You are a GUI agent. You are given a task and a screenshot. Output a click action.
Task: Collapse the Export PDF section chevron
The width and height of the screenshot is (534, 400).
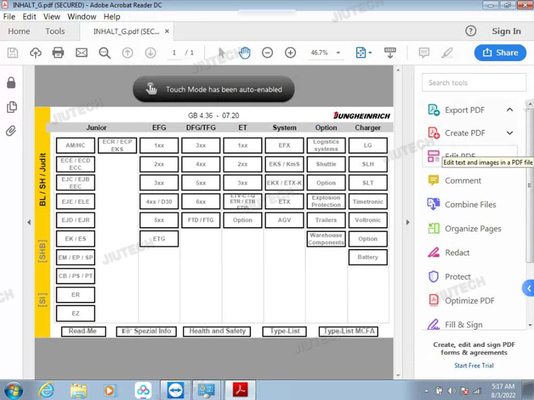click(510, 110)
